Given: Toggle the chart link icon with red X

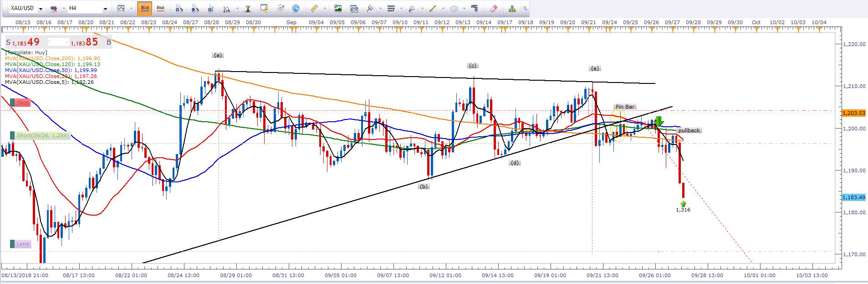Looking at the screenshot, I should pos(54,9).
